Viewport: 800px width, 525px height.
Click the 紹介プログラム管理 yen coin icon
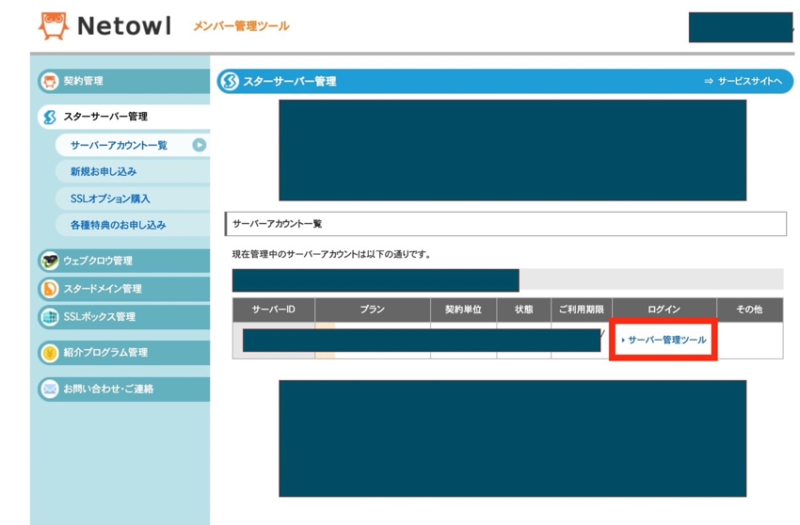(49, 353)
